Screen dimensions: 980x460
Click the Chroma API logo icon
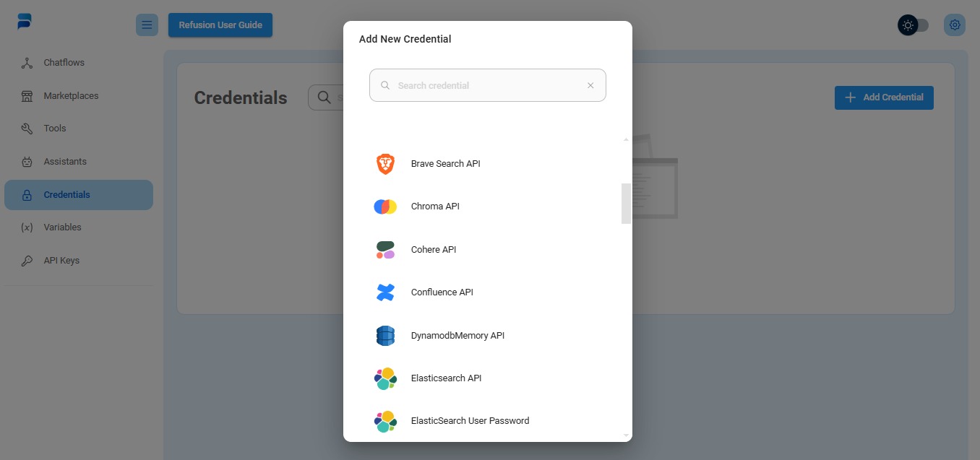point(385,207)
